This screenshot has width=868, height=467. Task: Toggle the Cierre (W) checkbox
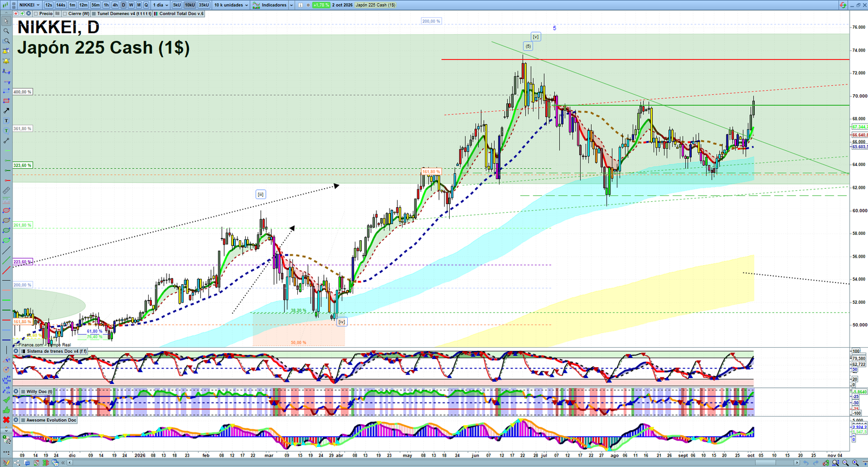(x=65, y=14)
